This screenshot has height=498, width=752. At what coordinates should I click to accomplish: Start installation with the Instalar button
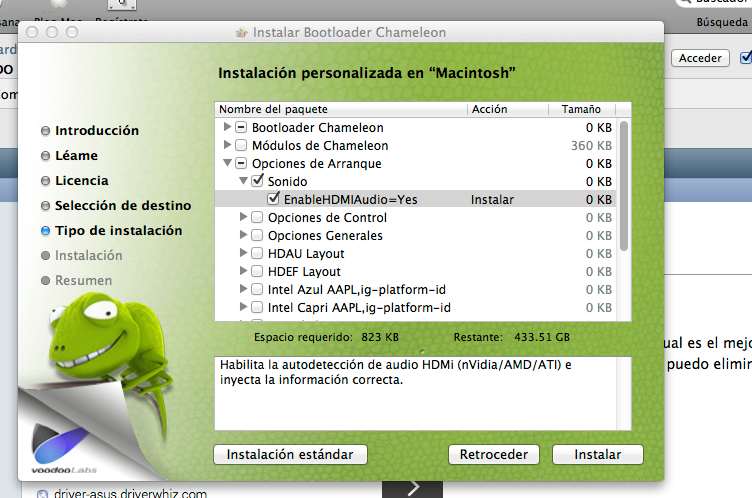click(598, 454)
